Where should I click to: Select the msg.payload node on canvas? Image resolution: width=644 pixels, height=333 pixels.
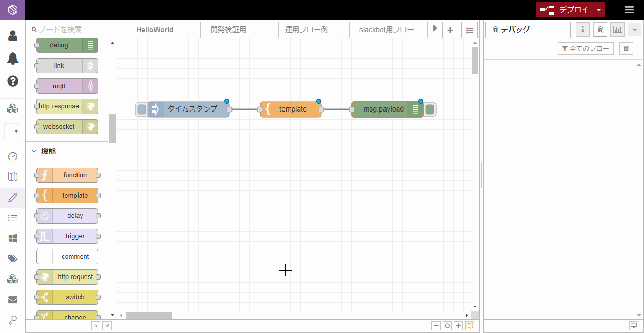388,109
